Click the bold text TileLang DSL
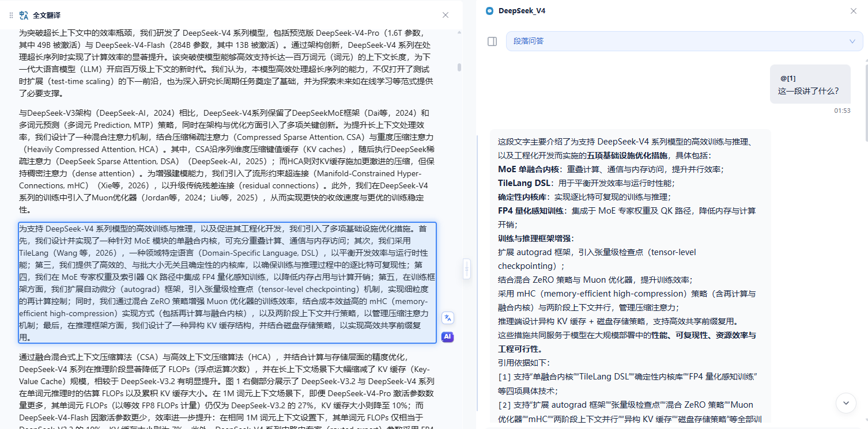 (x=524, y=183)
